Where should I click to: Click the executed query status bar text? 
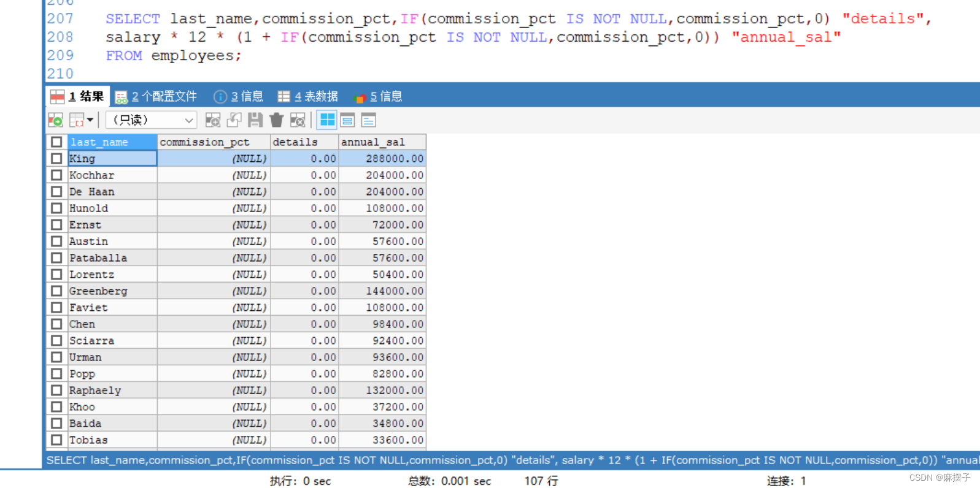click(513, 460)
